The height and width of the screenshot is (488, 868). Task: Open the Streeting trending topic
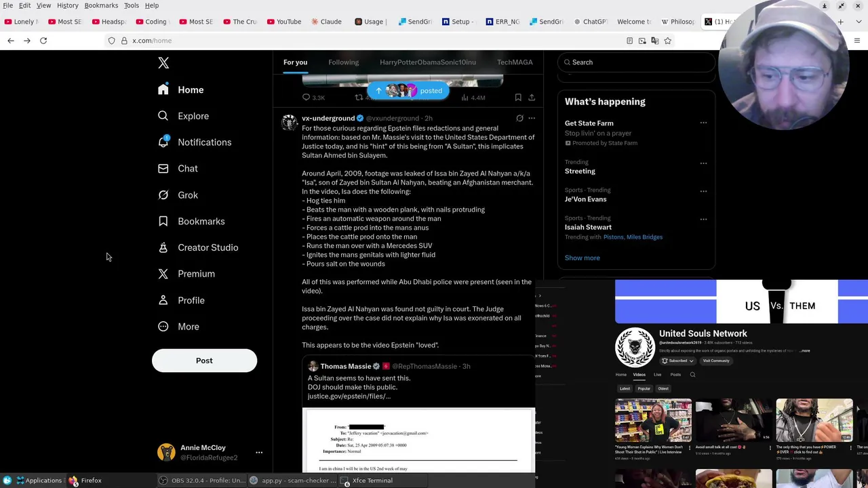[x=580, y=171]
